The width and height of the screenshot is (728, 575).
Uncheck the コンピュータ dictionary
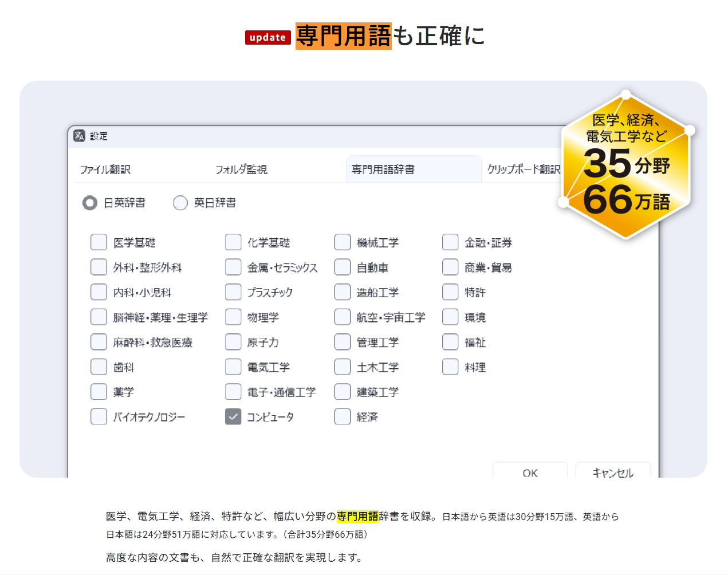233,416
